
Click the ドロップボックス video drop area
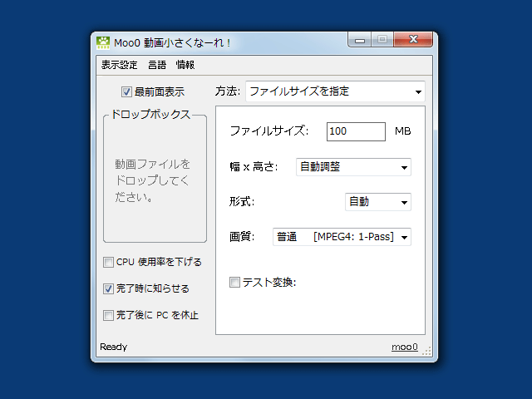[155, 180]
